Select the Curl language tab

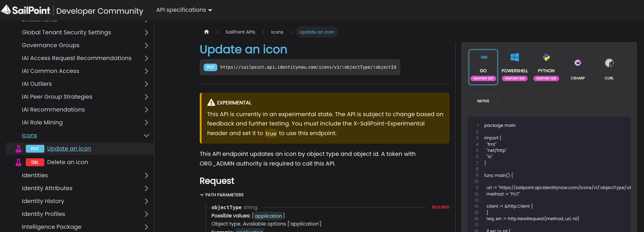pos(609,67)
